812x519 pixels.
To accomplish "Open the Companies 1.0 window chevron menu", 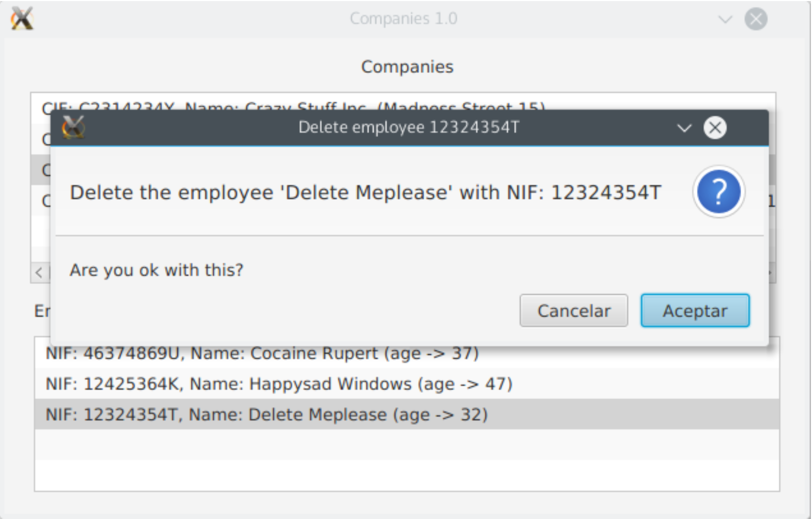I will point(725,20).
